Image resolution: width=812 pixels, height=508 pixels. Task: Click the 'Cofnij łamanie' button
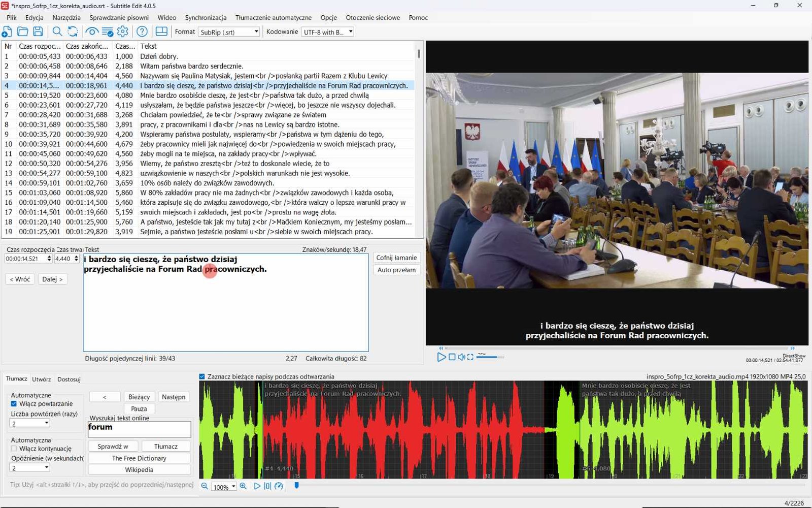click(x=396, y=258)
